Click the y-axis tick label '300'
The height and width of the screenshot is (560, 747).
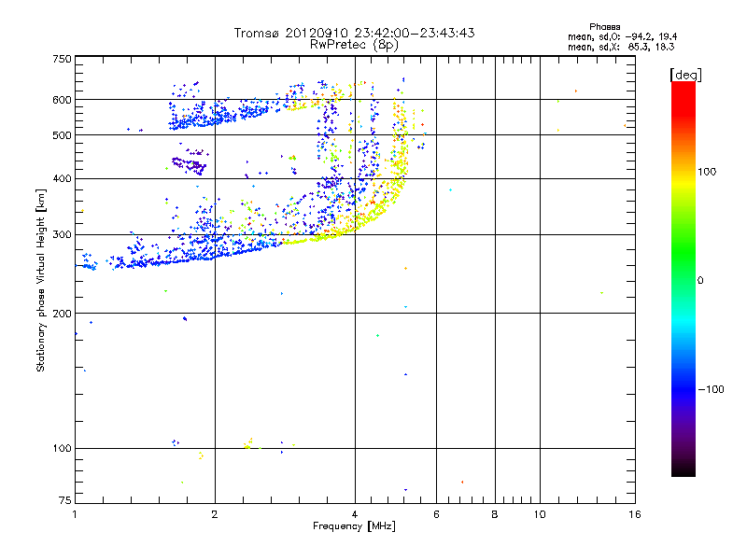[x=62, y=235]
